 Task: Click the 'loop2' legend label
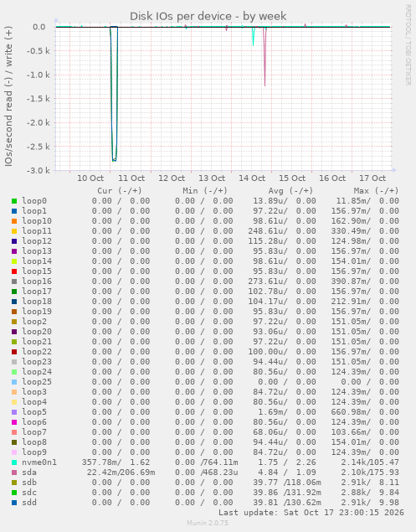[34, 322]
